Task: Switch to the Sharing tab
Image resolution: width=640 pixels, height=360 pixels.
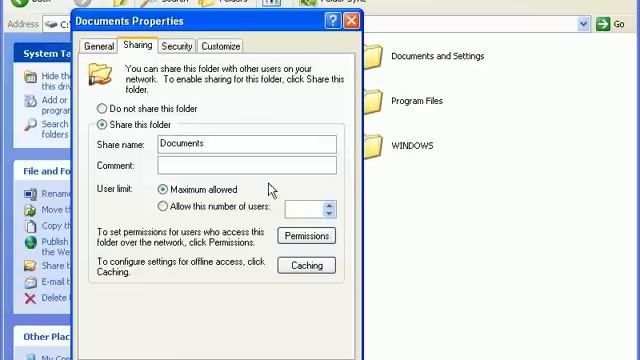Action: pos(138,45)
